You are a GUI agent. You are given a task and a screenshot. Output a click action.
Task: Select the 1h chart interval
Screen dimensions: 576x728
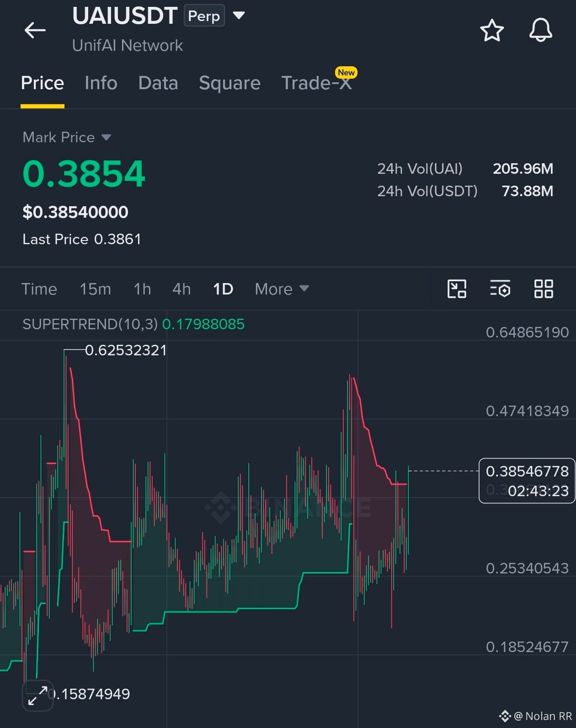pyautogui.click(x=142, y=289)
